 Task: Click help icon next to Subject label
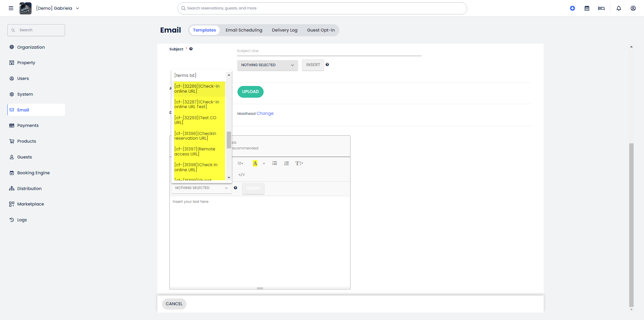191,49
